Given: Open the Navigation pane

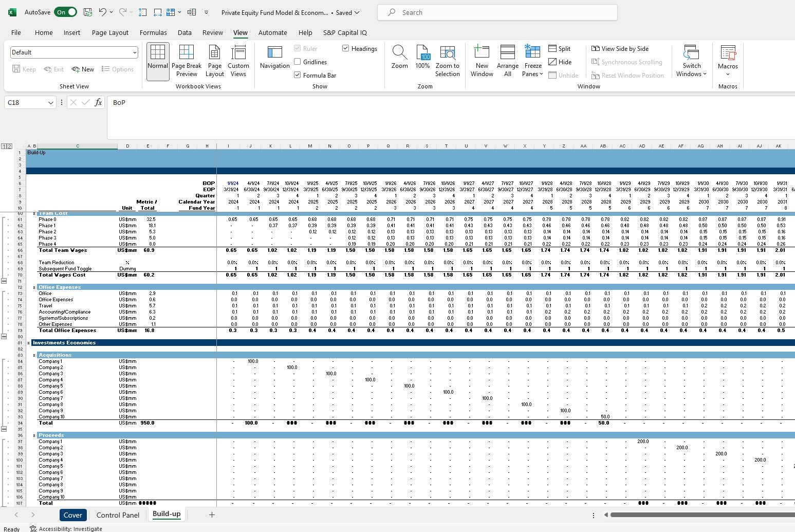Looking at the screenshot, I should [274, 59].
